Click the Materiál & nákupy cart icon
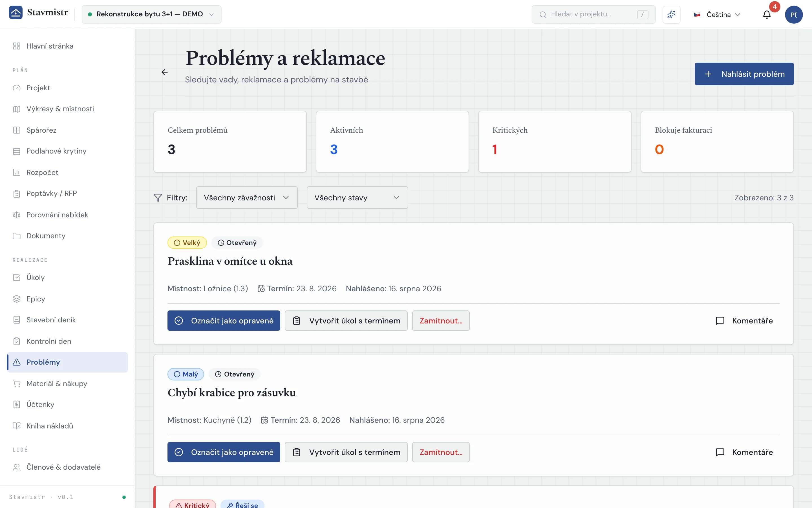 pyautogui.click(x=16, y=383)
